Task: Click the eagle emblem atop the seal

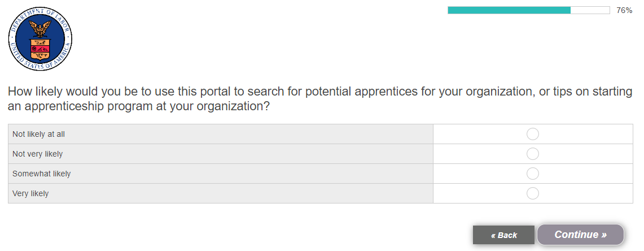Action: [x=40, y=27]
